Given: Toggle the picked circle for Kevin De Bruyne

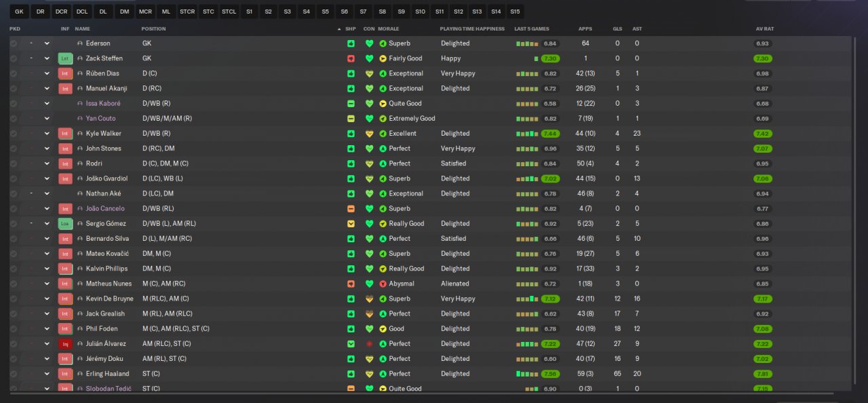Looking at the screenshot, I should click(x=14, y=299).
